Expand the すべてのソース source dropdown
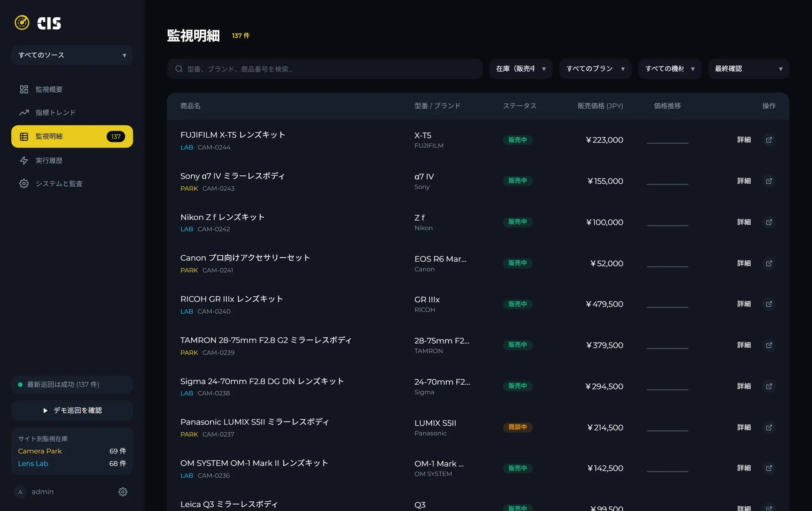Viewport: 812px width, 511px height. tap(72, 55)
